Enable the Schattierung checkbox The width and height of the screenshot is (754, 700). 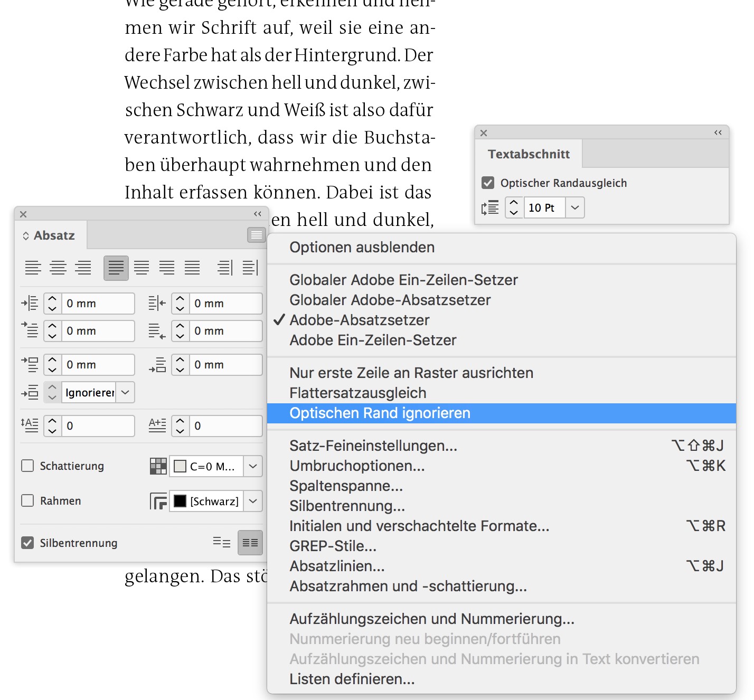click(27, 466)
